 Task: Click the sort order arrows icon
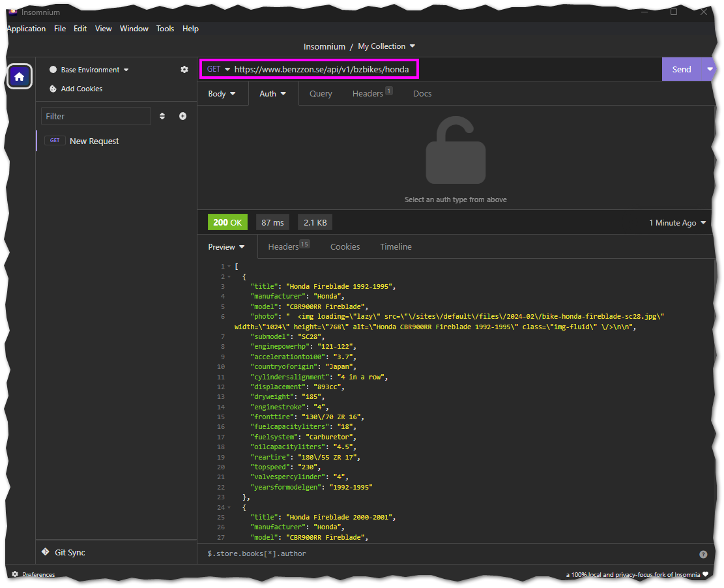(x=162, y=116)
